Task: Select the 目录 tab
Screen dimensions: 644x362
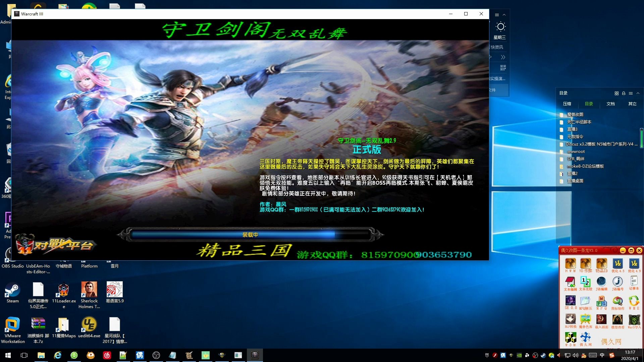Action: (589, 104)
